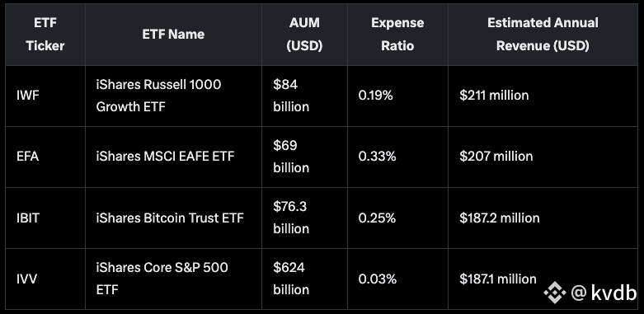Click the ETF Ticker column header
This screenshot has width=644, height=314.
(45, 35)
